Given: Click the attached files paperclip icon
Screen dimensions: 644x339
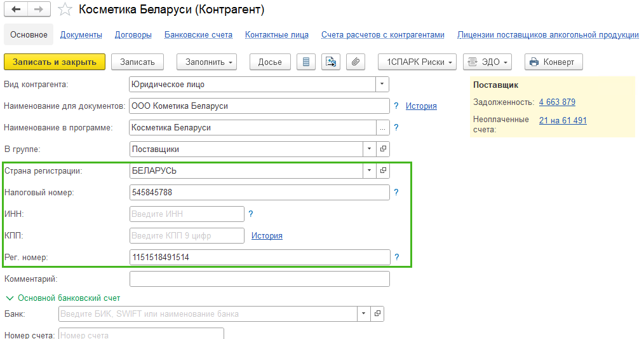Looking at the screenshot, I should tap(356, 62).
